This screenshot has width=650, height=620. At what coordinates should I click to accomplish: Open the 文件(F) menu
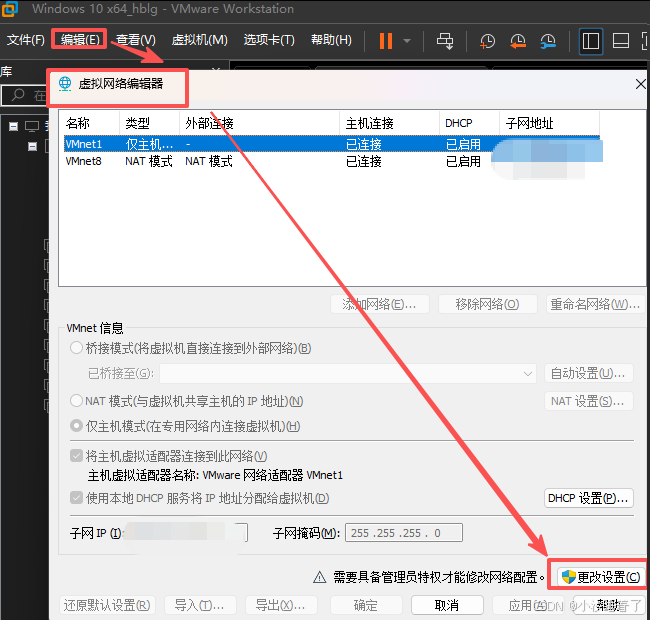point(25,40)
